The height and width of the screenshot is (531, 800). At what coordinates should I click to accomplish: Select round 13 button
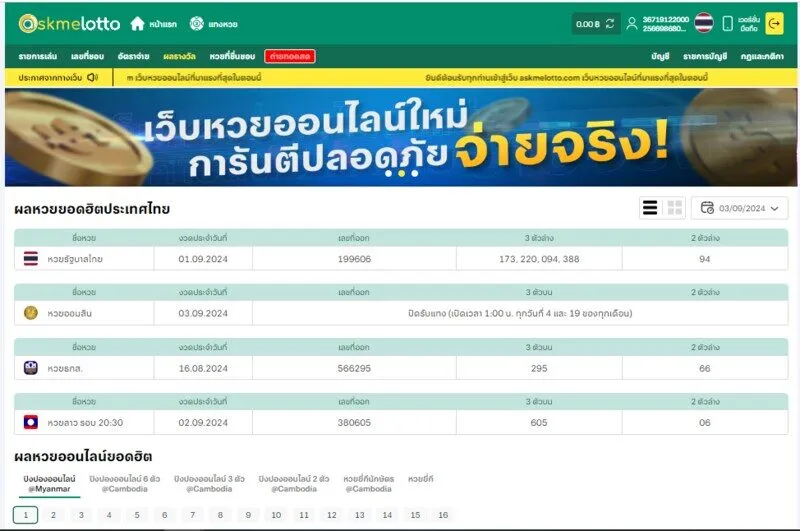coord(360,515)
